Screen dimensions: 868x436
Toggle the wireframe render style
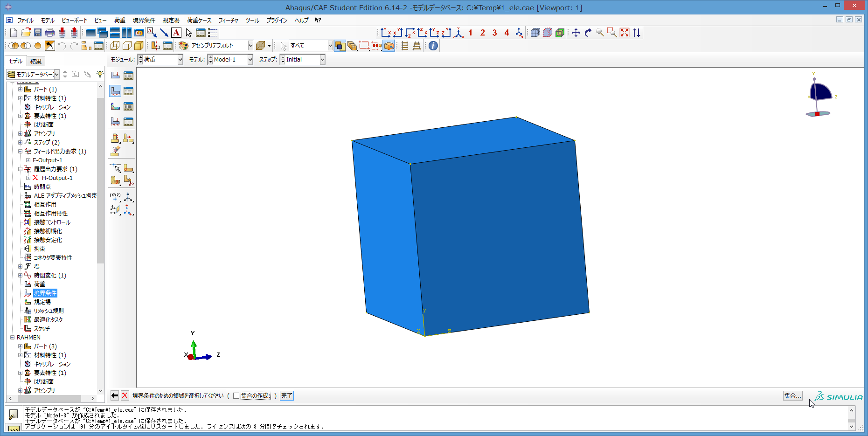[115, 46]
